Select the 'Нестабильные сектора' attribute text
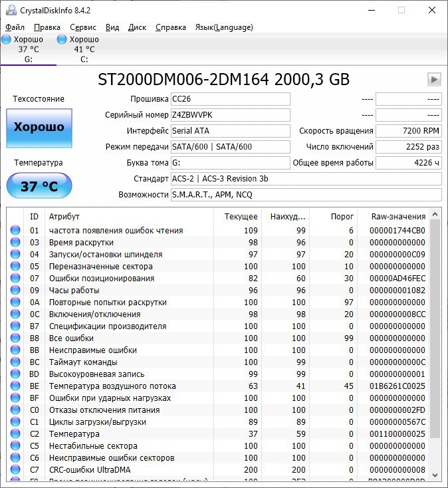This screenshot has width=448, height=488. (93, 446)
